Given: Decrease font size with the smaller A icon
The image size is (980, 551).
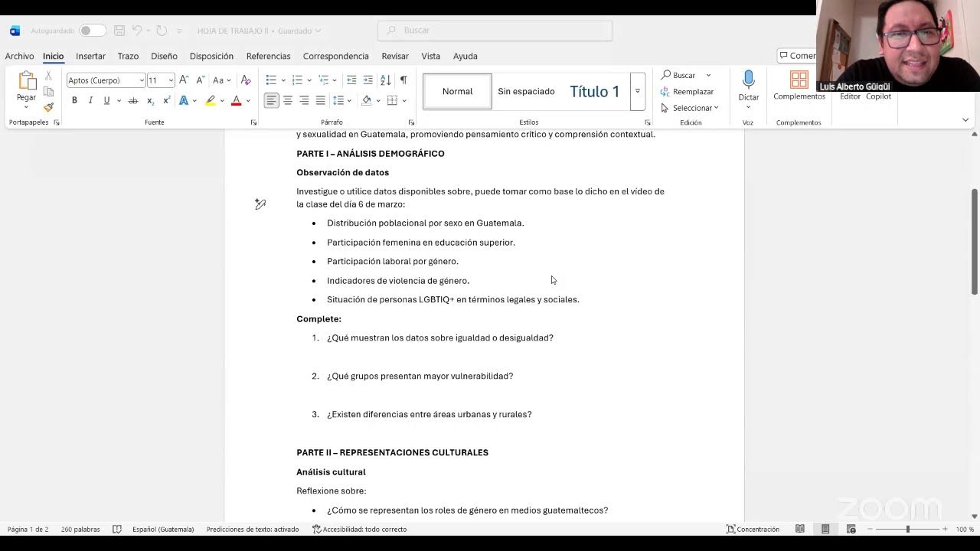Looking at the screenshot, I should pos(200,80).
